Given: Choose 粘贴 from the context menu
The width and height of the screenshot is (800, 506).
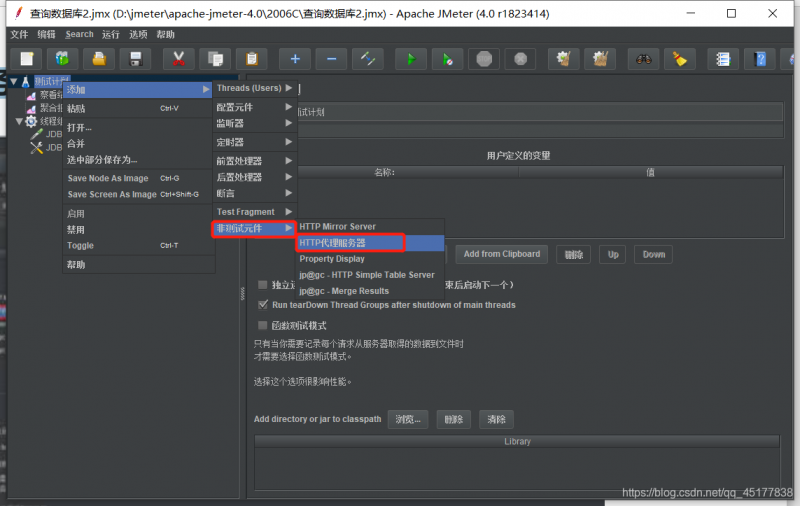Looking at the screenshot, I should [138, 109].
